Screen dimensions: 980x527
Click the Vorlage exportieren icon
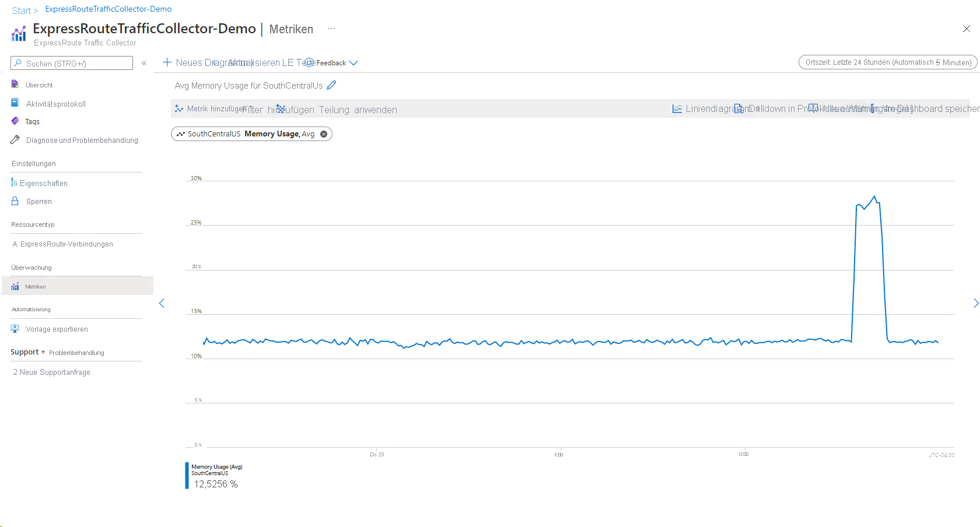coord(15,329)
